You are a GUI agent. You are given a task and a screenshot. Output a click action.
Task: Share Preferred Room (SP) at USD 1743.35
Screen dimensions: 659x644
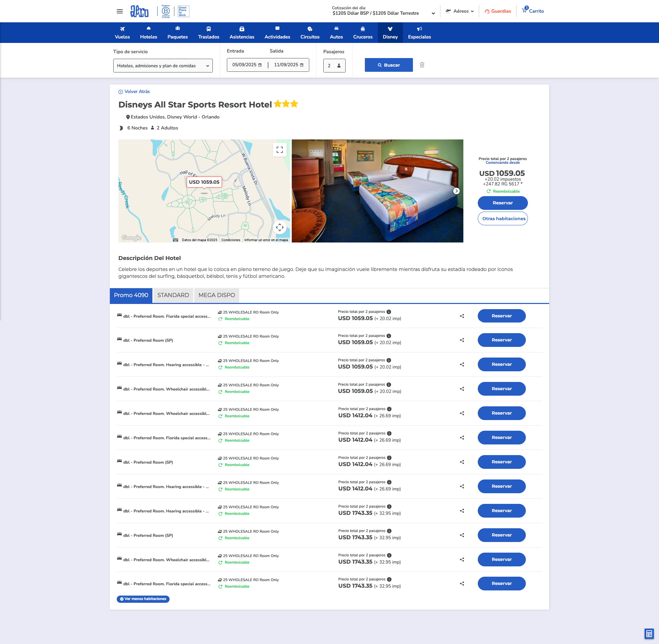[x=462, y=535]
